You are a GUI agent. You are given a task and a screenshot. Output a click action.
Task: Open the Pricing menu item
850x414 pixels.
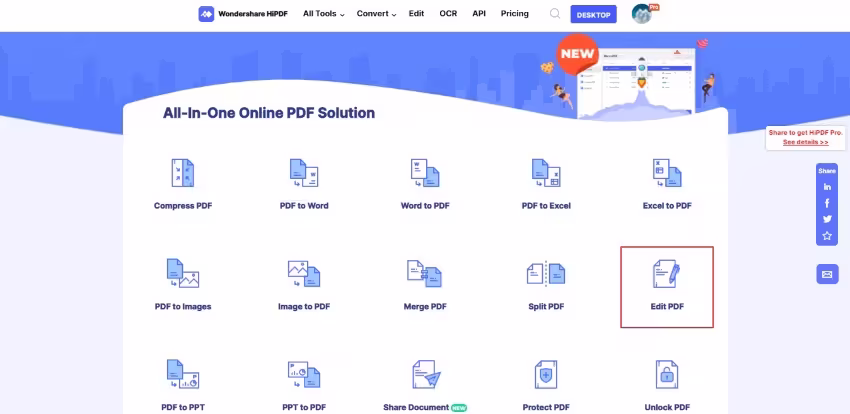coord(514,14)
